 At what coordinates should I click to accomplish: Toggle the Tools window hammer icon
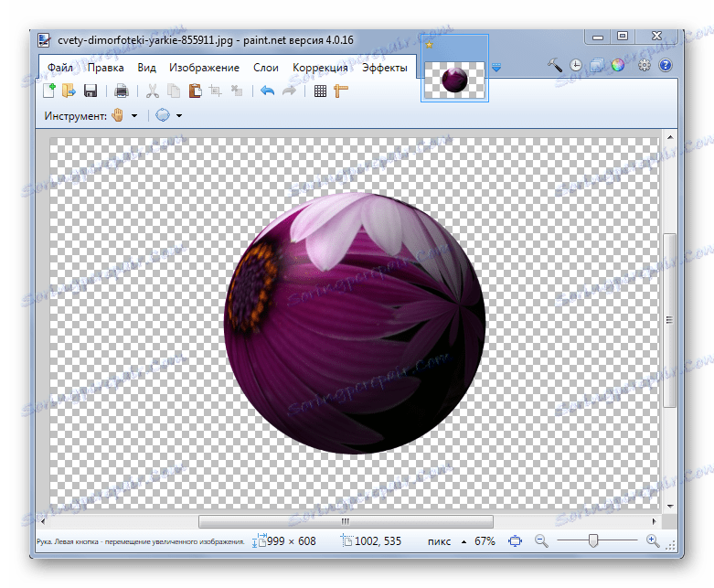(554, 65)
